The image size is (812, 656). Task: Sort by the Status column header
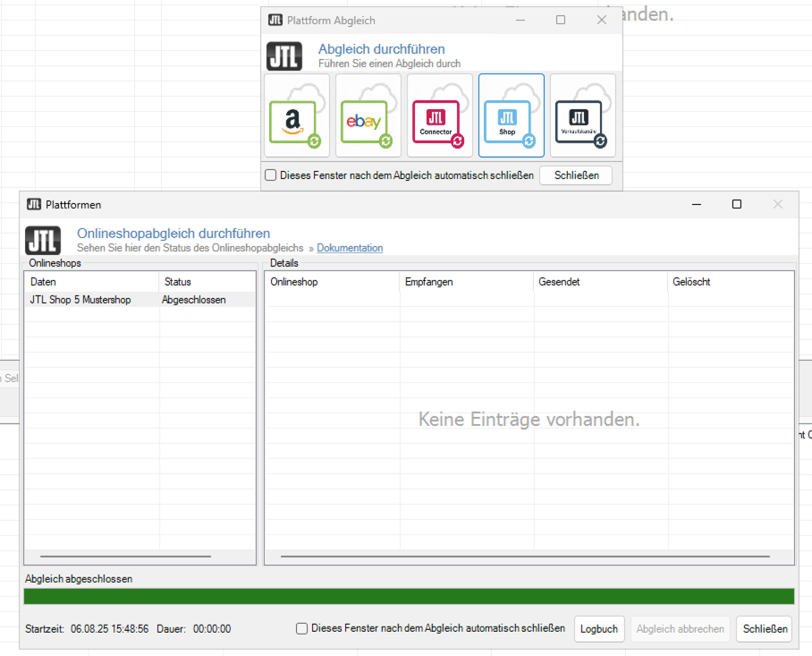pyautogui.click(x=207, y=282)
